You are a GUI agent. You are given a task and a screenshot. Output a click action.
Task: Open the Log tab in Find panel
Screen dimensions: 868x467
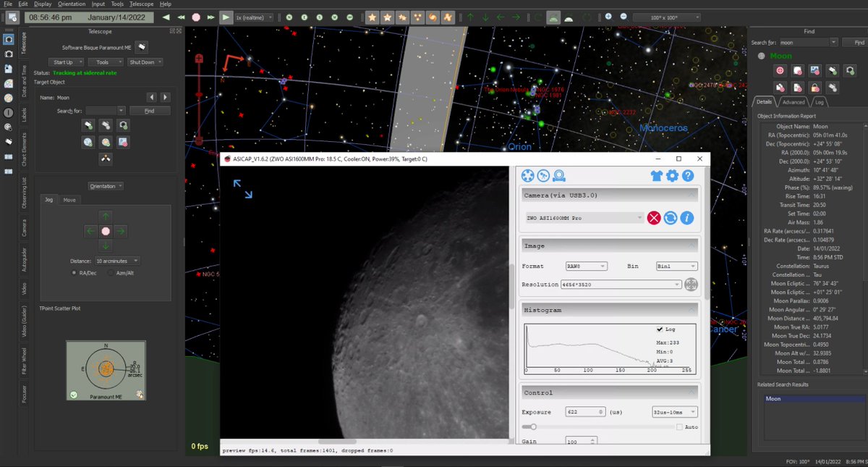click(x=820, y=102)
